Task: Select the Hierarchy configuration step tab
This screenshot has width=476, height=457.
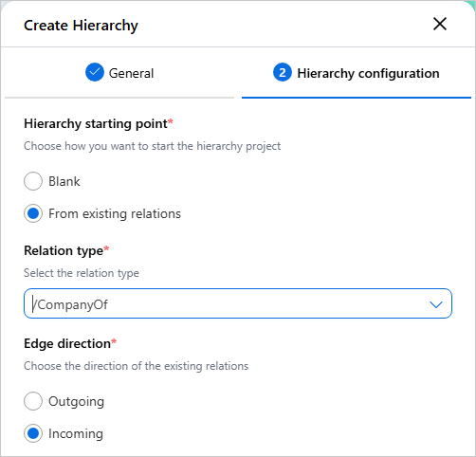Action: 357,73
